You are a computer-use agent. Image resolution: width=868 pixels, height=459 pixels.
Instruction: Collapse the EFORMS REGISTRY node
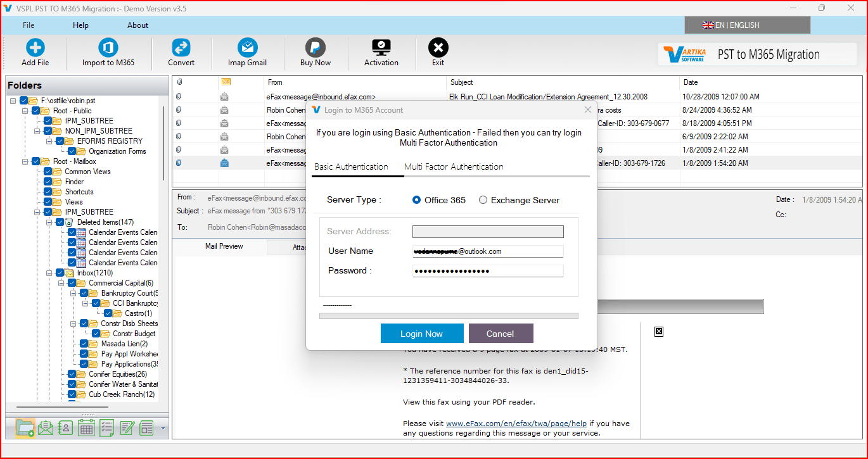point(49,141)
